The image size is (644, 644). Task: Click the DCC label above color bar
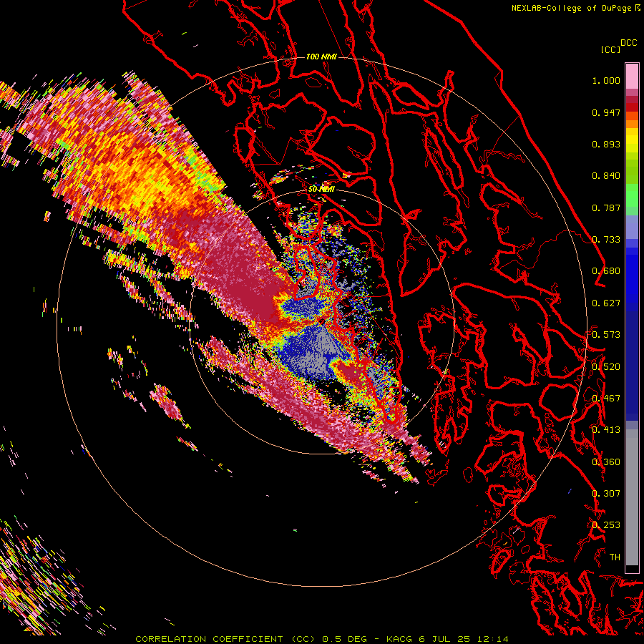(629, 43)
